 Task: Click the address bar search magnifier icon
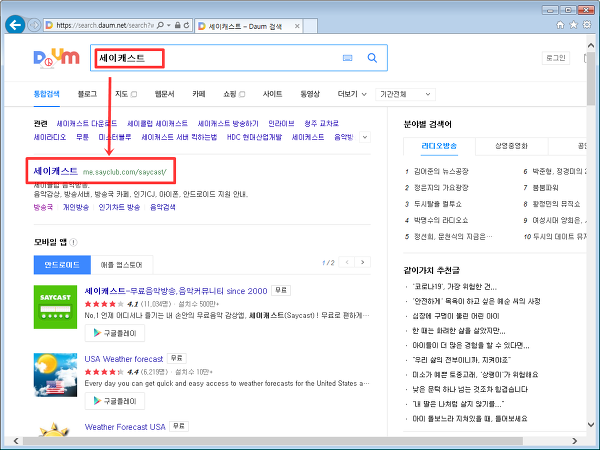(160, 25)
